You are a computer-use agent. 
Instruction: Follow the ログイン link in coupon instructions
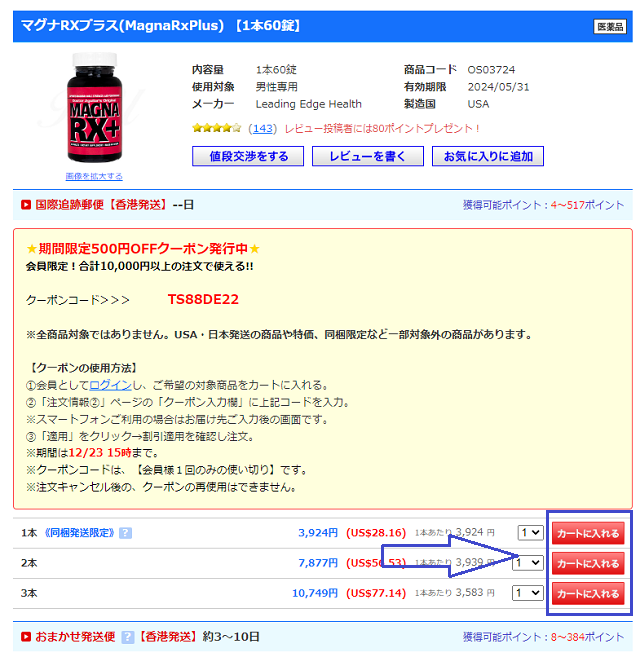click(x=111, y=385)
